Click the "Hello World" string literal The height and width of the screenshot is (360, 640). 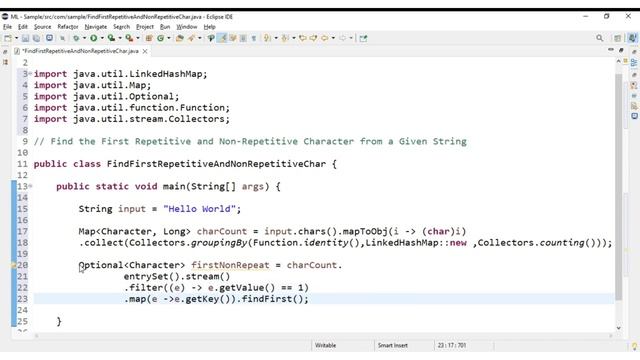[x=199, y=209]
